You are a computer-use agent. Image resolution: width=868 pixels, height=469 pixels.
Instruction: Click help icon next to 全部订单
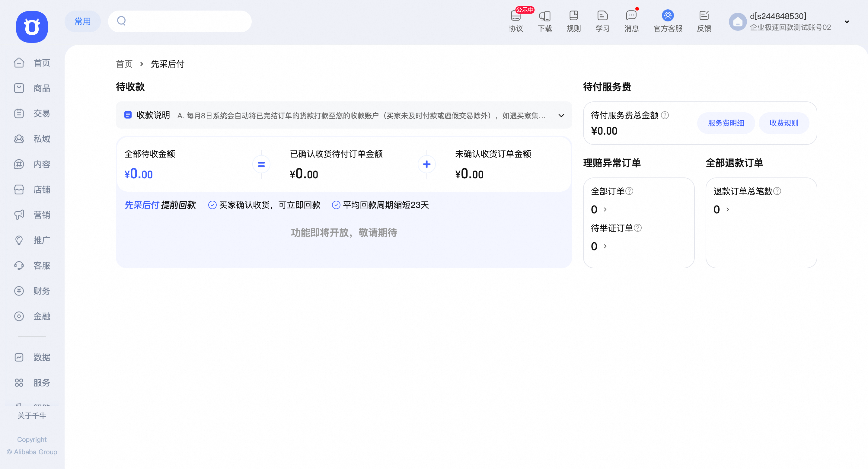click(629, 191)
